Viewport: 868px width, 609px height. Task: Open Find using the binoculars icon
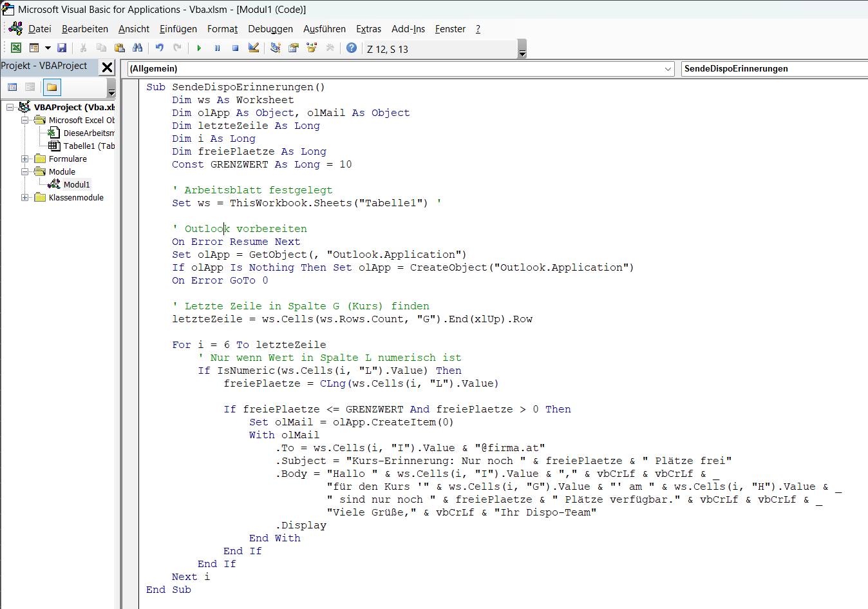[x=137, y=48]
